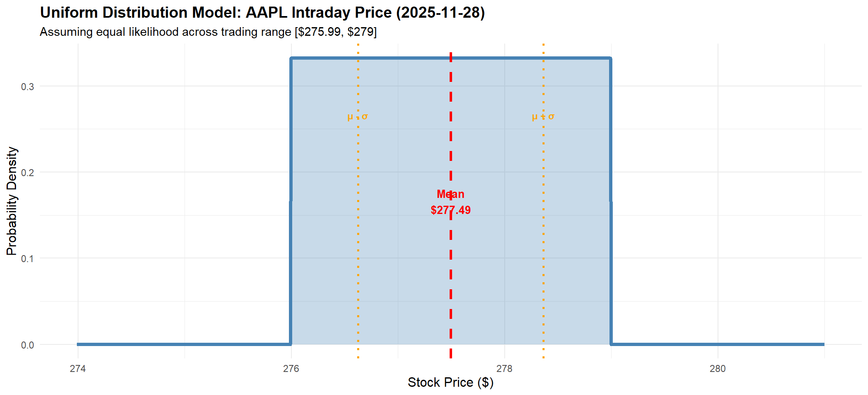Click the 0.0 tick label on y-axis
The height and width of the screenshot is (395, 868).
coord(28,345)
